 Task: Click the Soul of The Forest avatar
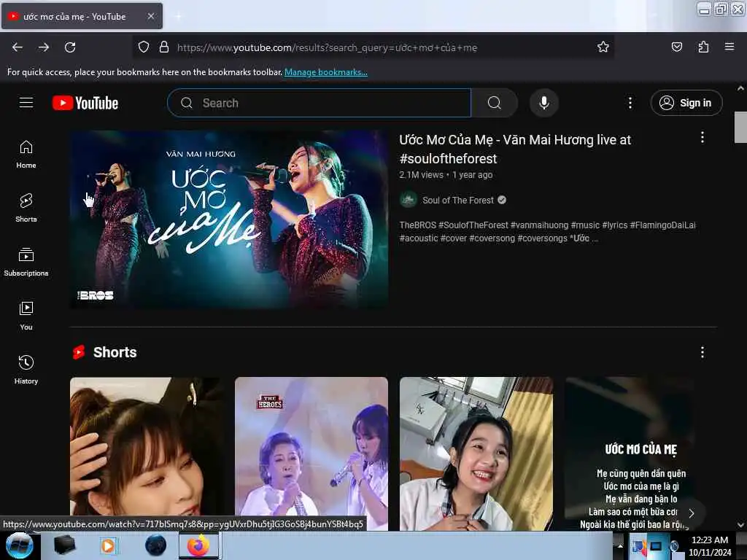pyautogui.click(x=409, y=200)
